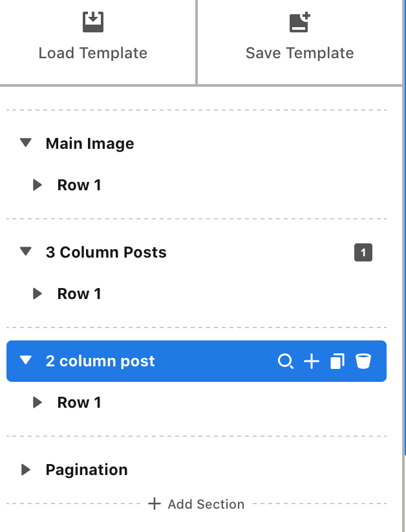Duplicate the 2 column post section

337,361
